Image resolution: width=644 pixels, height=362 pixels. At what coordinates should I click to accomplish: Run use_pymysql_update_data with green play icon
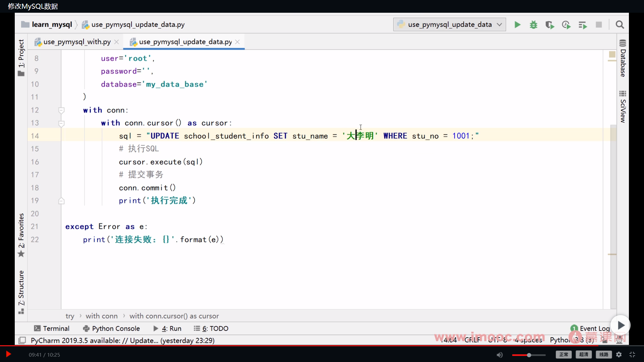(x=517, y=24)
